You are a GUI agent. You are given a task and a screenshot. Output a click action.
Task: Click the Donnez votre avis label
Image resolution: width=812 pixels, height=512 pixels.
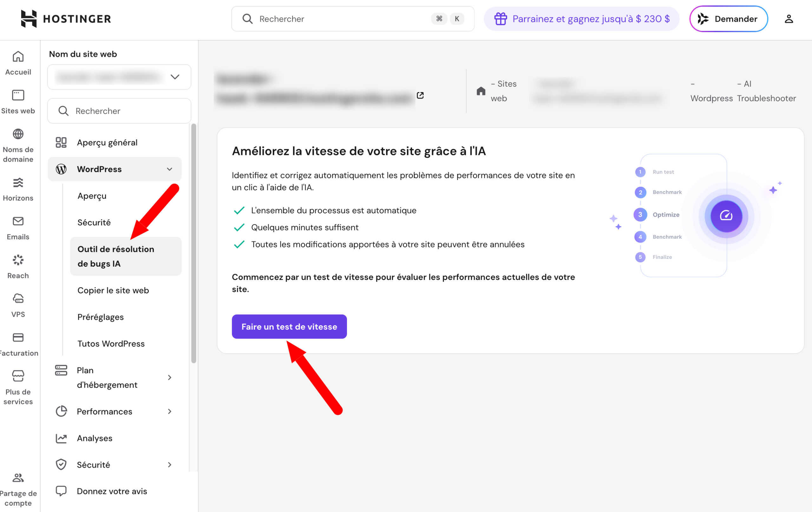[112, 491]
